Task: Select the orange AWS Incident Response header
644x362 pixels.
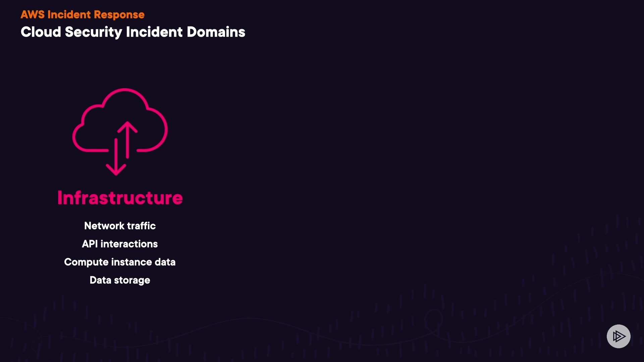Action: [x=83, y=15]
